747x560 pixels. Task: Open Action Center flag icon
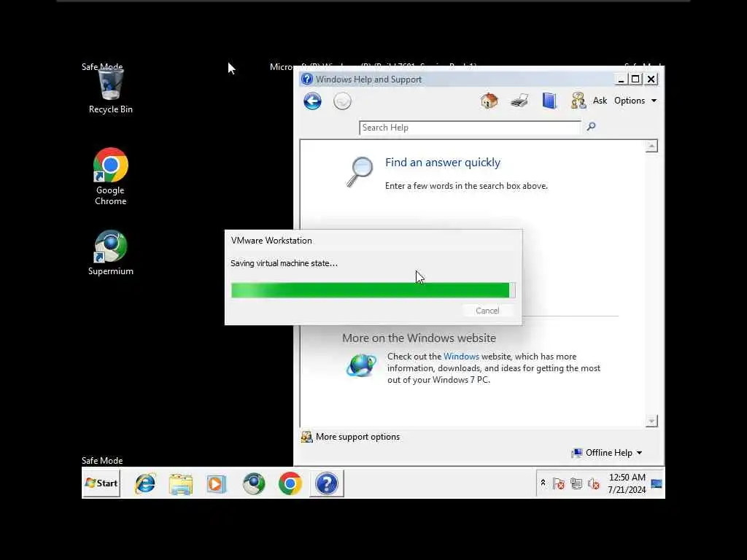pos(558,484)
